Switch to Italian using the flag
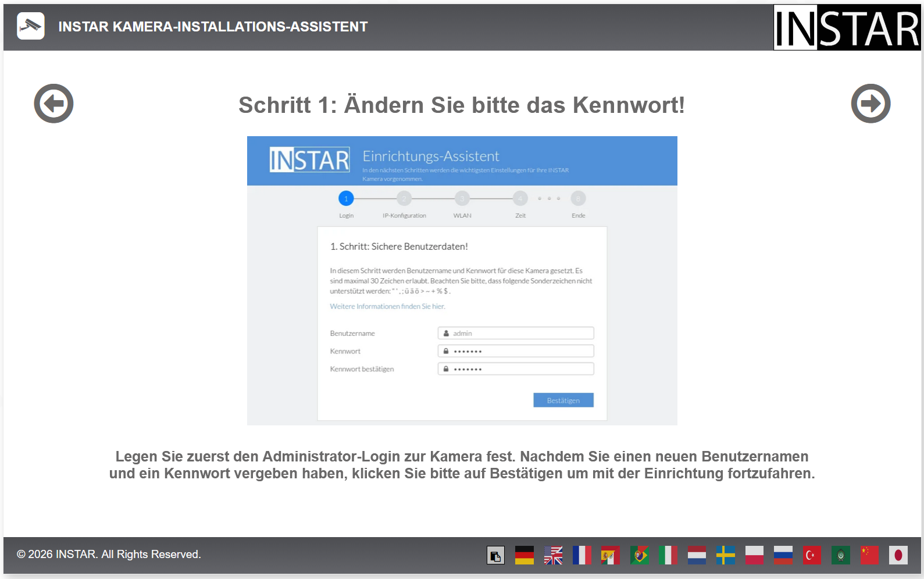The image size is (924, 579). click(x=669, y=555)
